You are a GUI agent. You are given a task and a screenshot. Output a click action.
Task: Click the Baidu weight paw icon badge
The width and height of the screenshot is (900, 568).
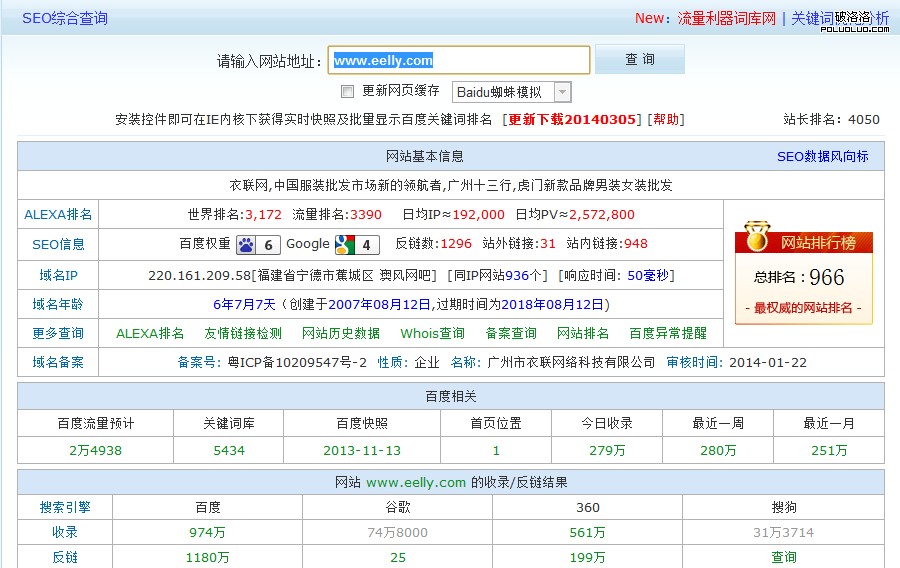coord(258,244)
